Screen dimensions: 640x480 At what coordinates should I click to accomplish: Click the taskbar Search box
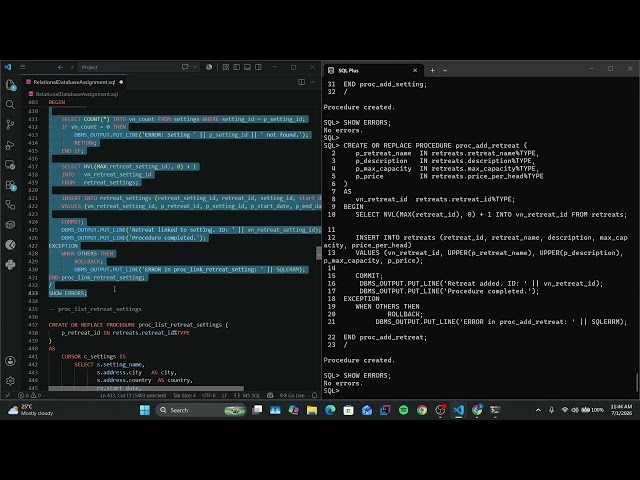click(201, 410)
